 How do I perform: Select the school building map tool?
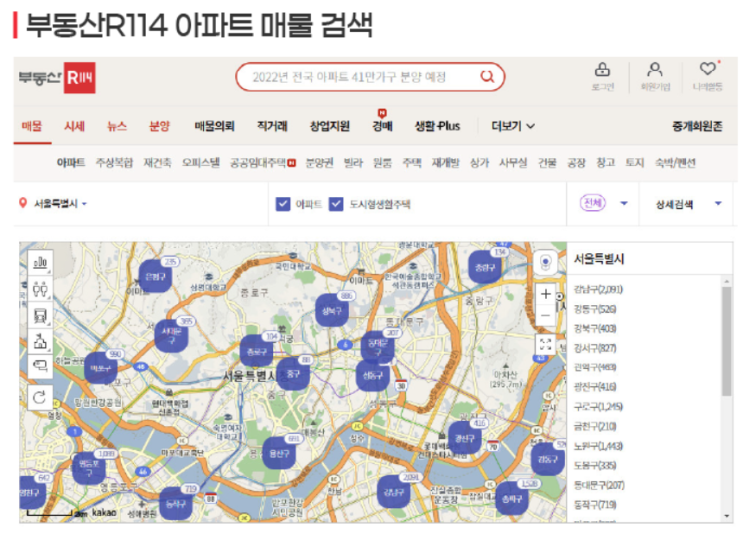point(40,341)
